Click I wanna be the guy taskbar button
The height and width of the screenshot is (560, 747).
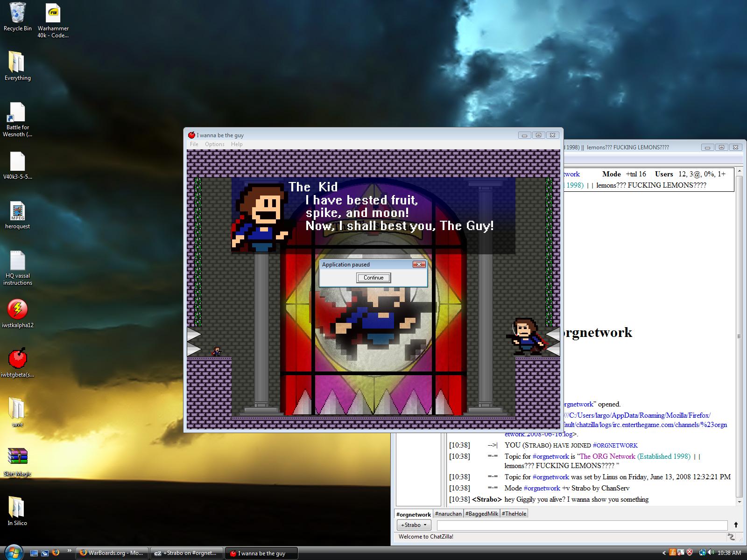click(x=261, y=553)
